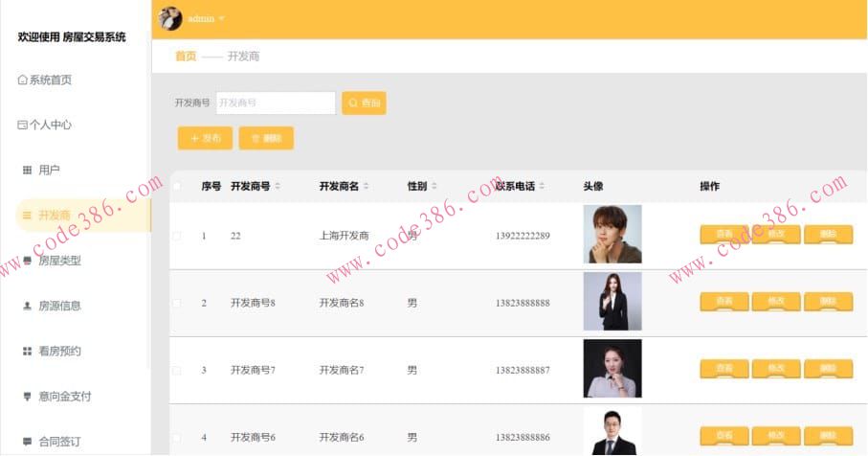Click 删除 for 上海开发商 row
Image resolution: width=868 pixels, height=456 pixels.
[x=828, y=235]
